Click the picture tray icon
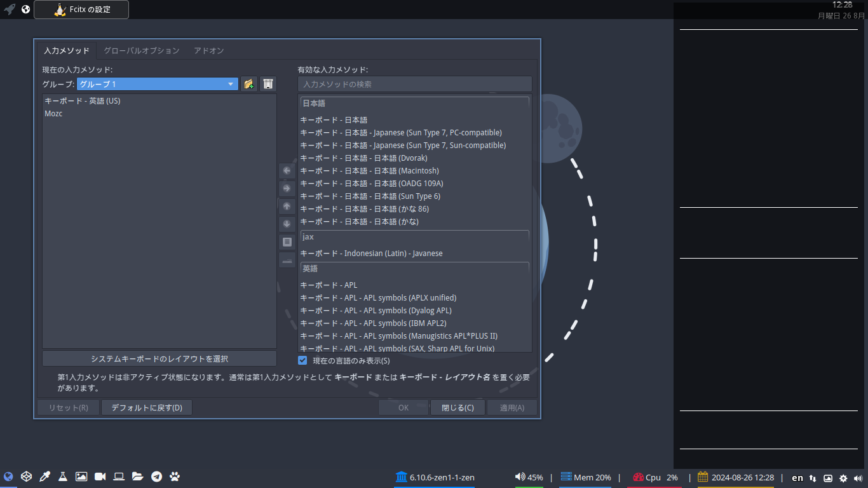868x488 pixels. tap(828, 478)
